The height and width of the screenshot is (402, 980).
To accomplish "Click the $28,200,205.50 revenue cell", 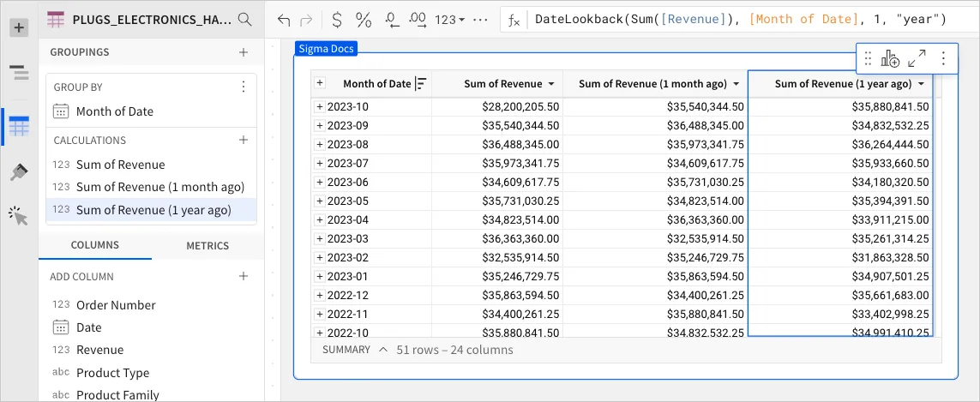I will (x=497, y=107).
